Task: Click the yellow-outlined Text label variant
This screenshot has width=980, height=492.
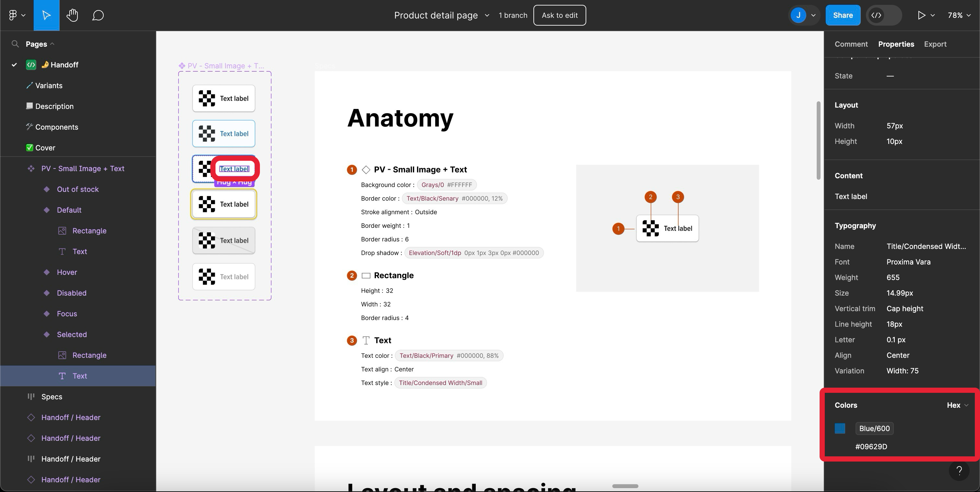Action: [x=224, y=204]
